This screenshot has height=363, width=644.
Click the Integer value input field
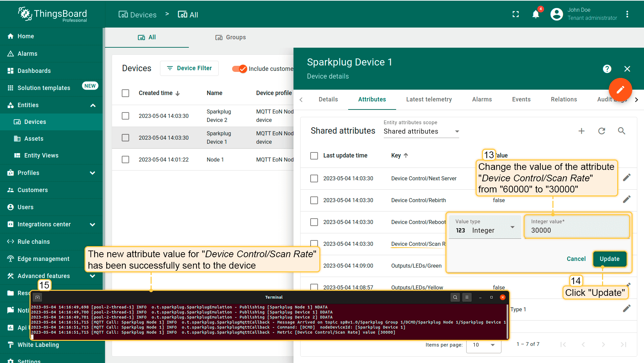pos(576,230)
